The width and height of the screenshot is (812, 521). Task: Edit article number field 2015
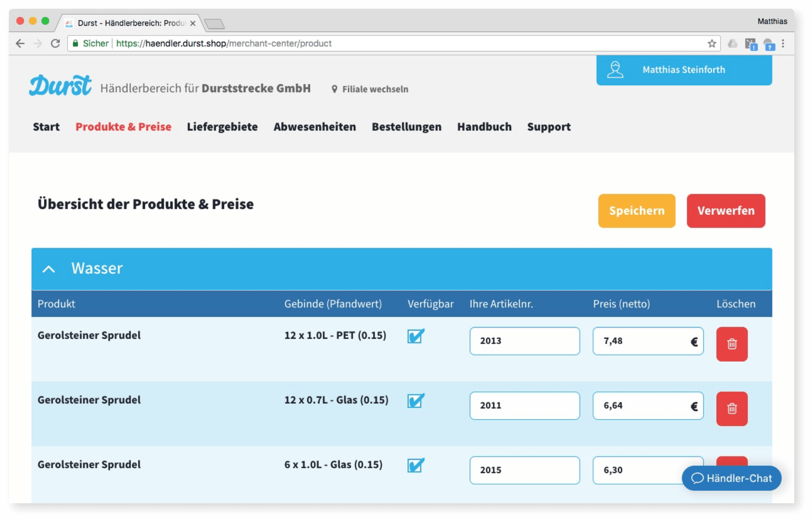click(525, 470)
